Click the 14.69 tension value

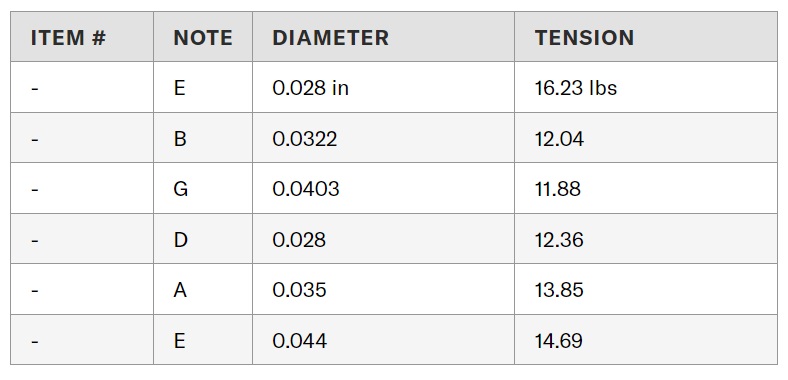click(559, 341)
